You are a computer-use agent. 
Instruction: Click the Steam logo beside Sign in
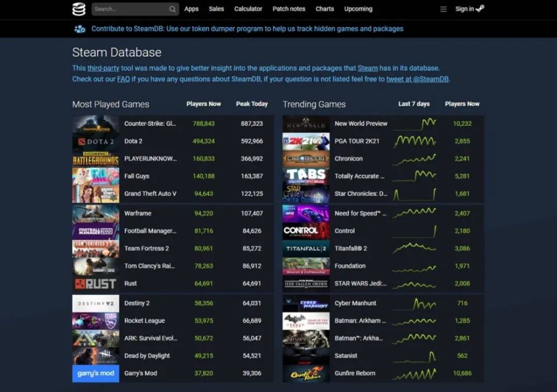[480, 8]
